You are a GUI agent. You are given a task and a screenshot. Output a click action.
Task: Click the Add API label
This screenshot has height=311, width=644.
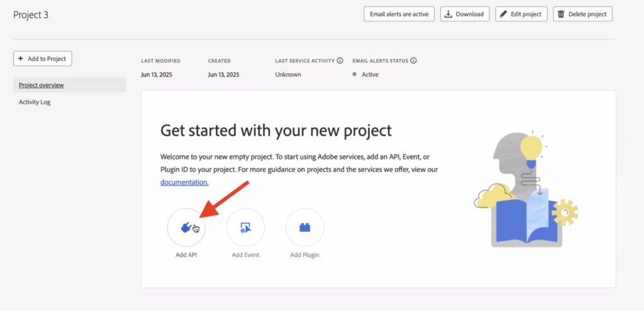(186, 255)
